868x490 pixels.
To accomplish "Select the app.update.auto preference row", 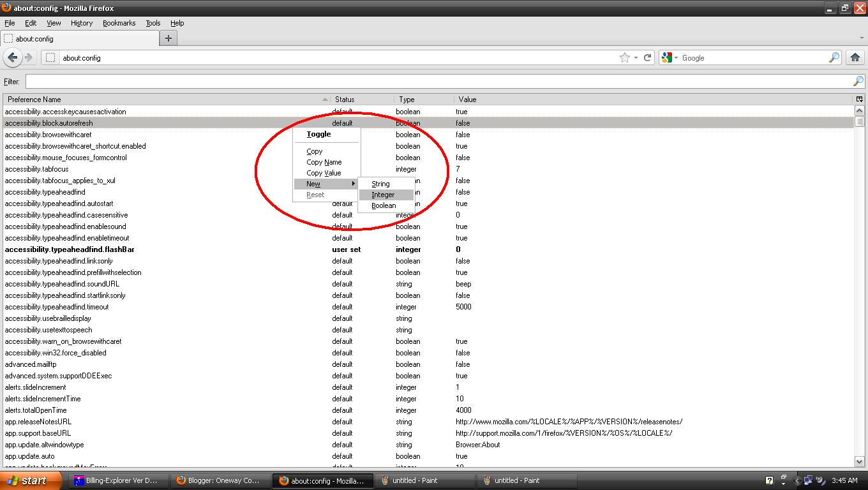I will [428, 456].
